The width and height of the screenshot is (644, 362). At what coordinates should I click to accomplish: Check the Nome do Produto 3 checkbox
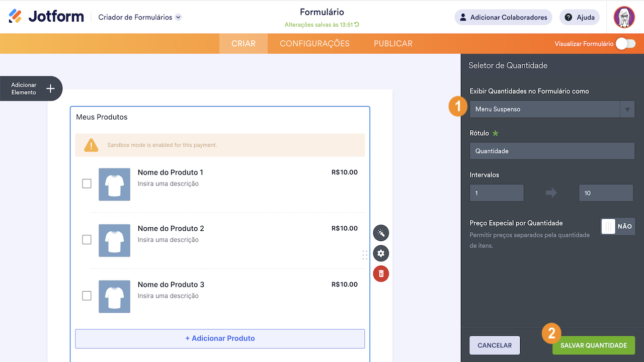(87, 296)
